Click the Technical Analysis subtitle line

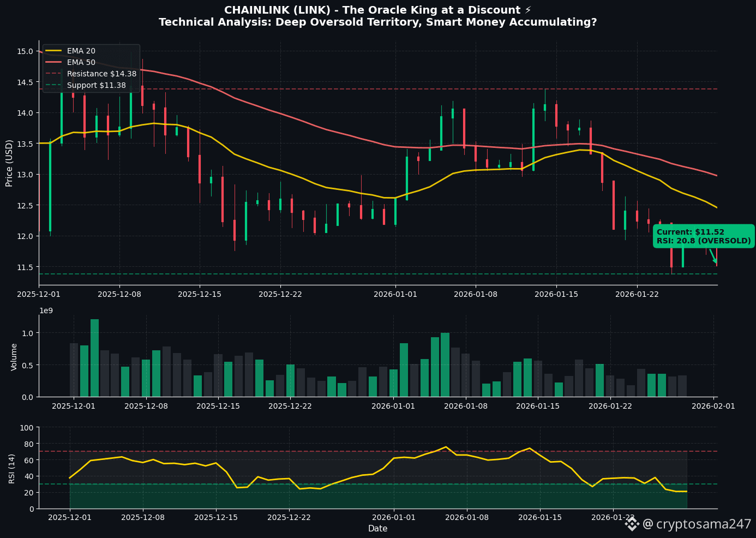(377, 22)
